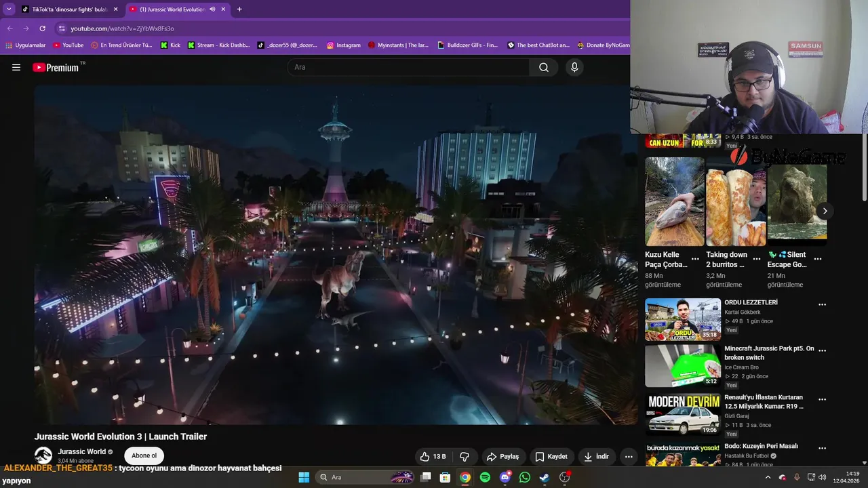The image size is (868, 488).
Task: Open more actions menu beside İndir
Action: 629,456
